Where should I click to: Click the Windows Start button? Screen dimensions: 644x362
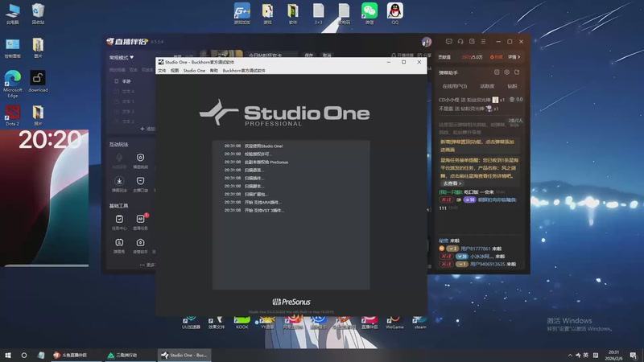pyautogui.click(x=8, y=355)
